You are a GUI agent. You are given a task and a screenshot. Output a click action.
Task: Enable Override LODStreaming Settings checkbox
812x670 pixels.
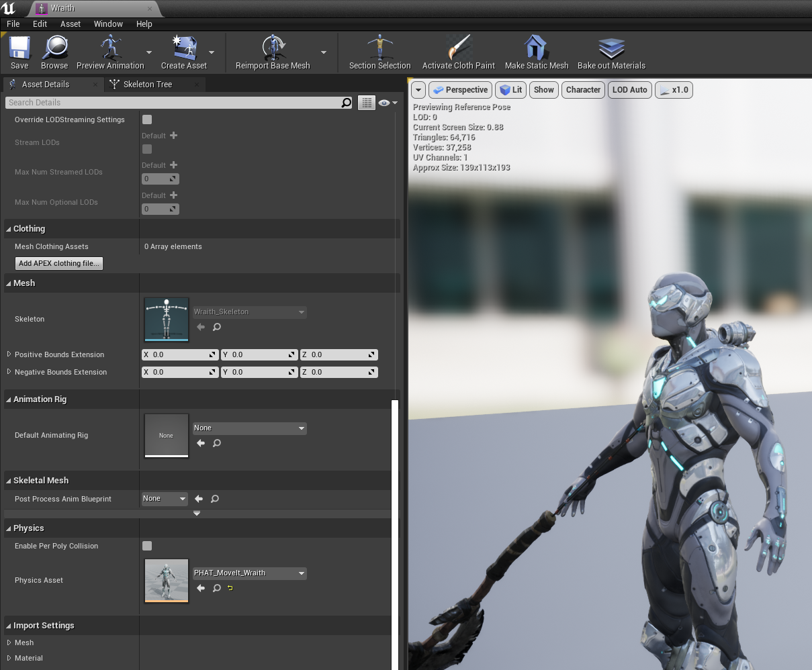pos(147,119)
